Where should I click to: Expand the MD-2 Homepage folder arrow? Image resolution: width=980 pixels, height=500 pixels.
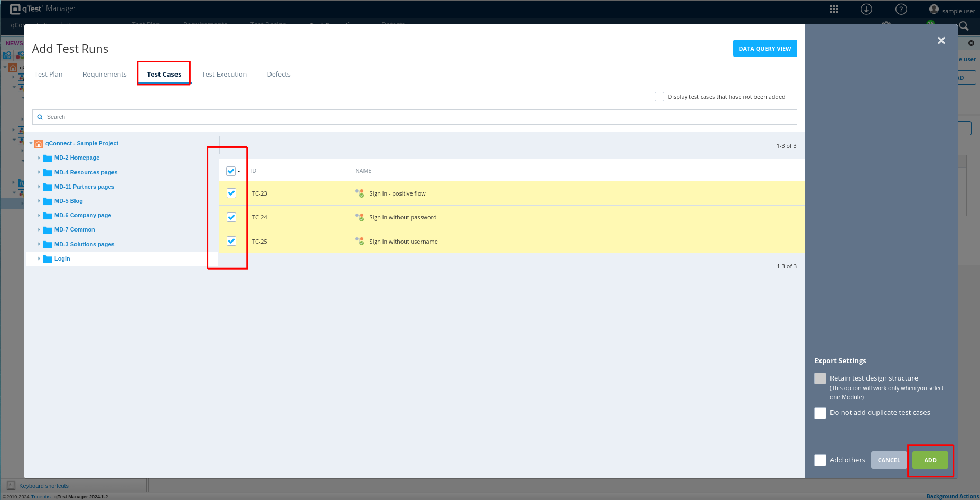pos(39,158)
